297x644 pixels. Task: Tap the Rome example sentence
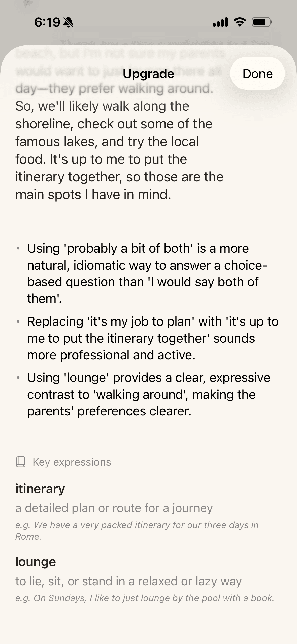click(137, 531)
